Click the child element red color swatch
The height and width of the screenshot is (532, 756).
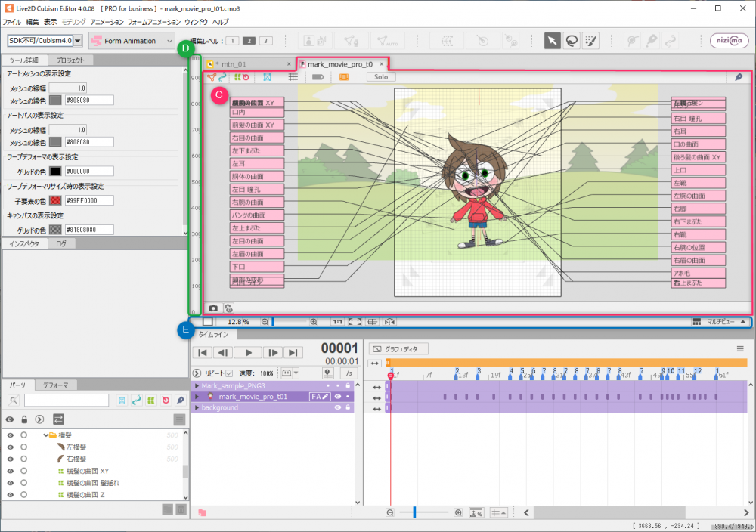55,200
